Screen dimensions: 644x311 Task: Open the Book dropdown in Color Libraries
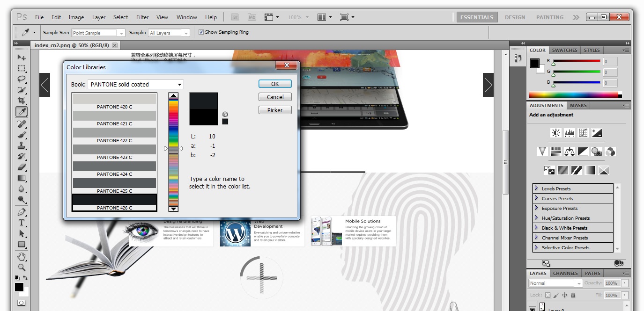coord(135,84)
